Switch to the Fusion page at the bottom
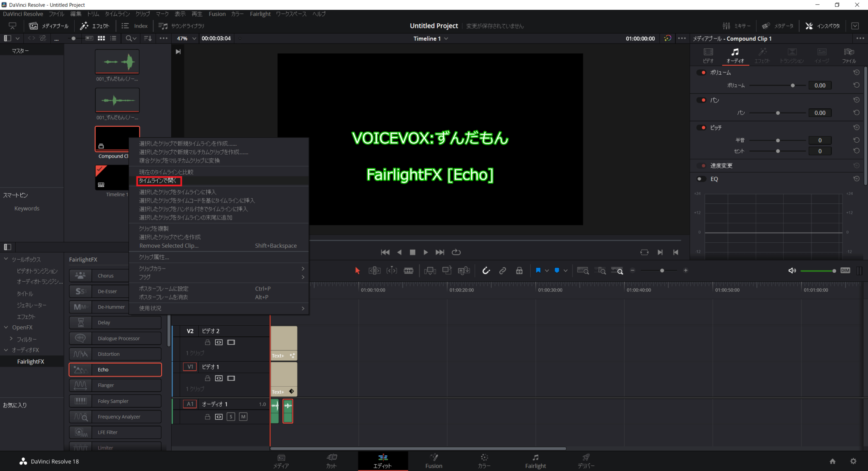The image size is (868, 471). tap(434, 461)
